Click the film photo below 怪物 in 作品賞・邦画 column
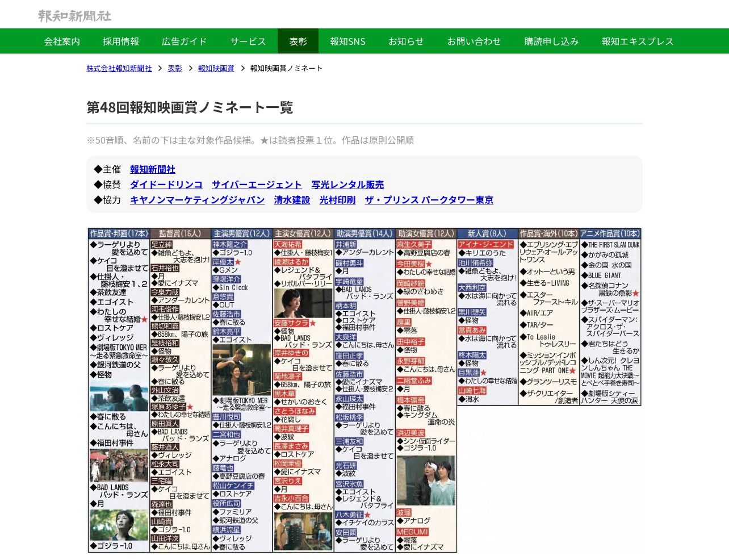 [119, 395]
